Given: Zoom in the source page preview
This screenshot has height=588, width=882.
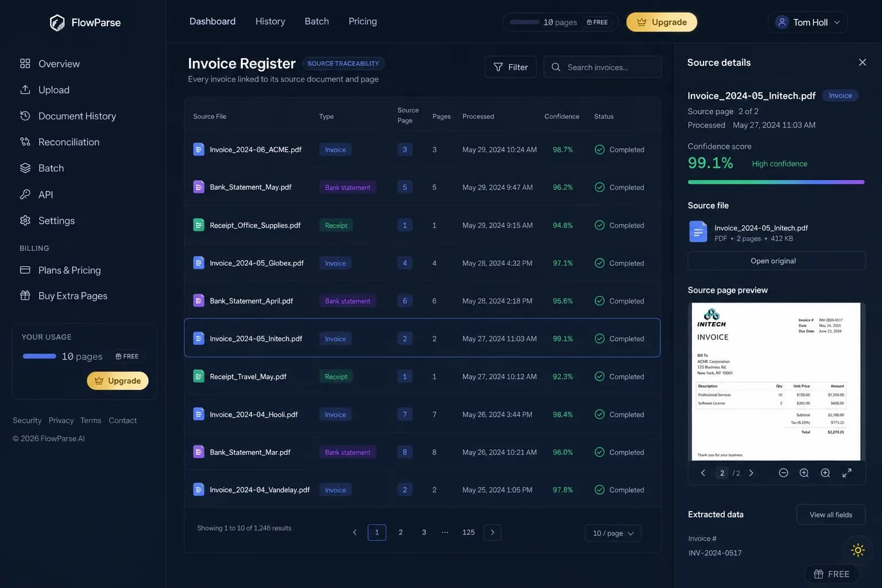Looking at the screenshot, I should (804, 473).
